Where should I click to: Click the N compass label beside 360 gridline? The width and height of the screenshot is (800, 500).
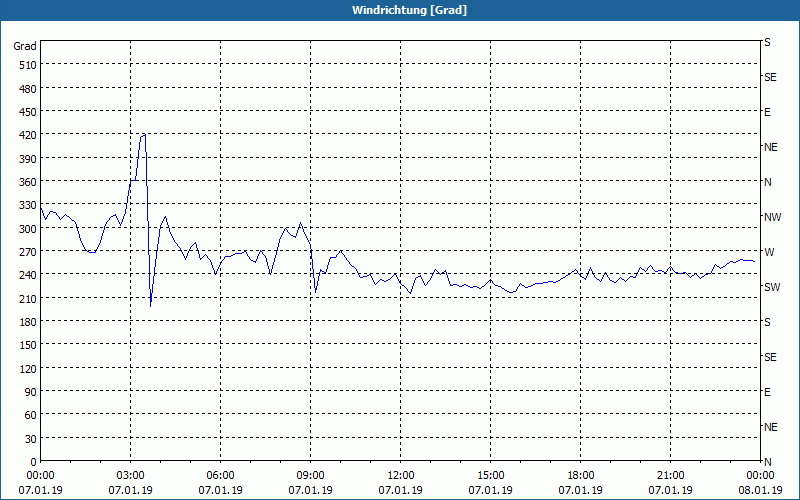768,182
